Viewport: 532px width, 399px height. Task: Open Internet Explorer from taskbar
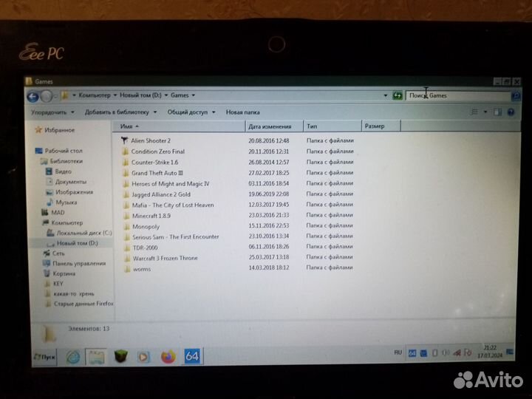(73, 357)
